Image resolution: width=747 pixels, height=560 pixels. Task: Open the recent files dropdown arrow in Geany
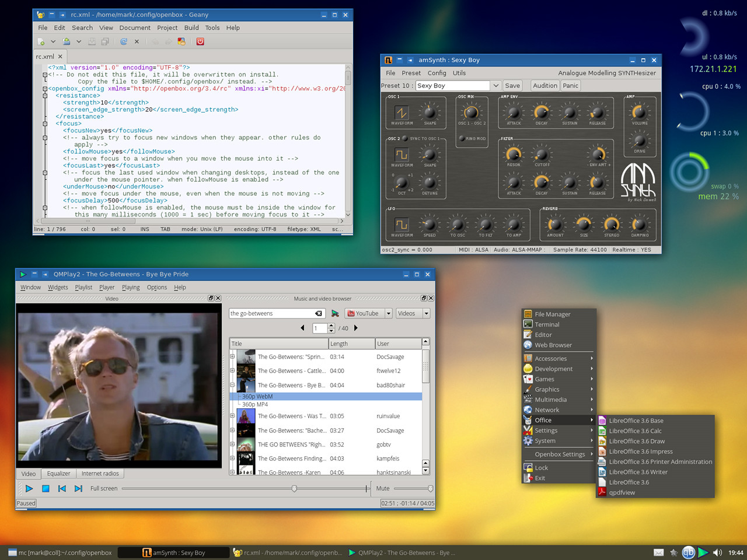click(x=79, y=41)
